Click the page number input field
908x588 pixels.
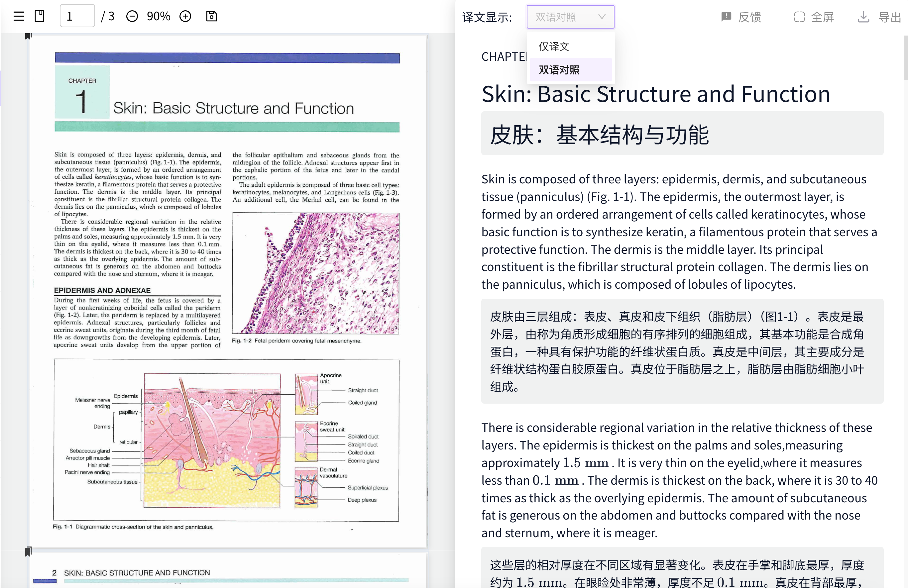77,16
